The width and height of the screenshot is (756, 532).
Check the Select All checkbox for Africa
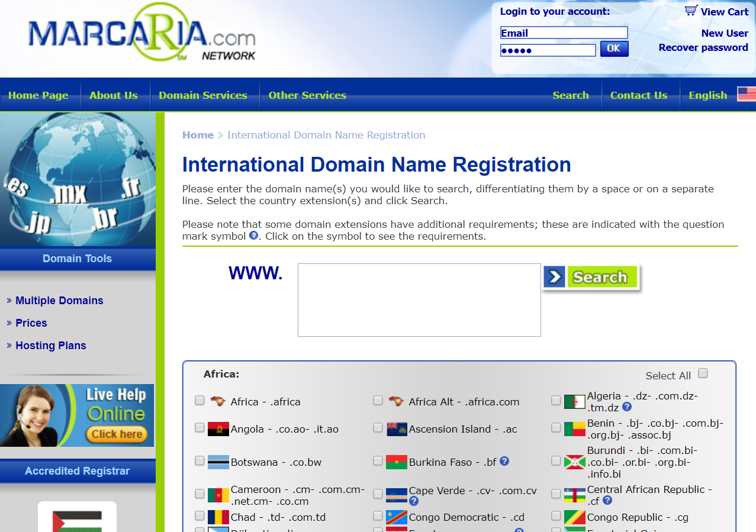point(703,373)
